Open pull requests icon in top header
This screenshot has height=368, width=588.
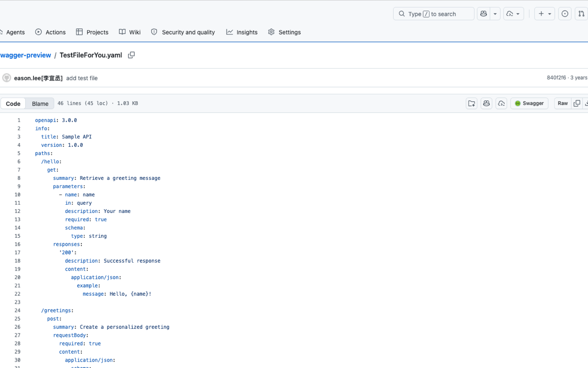tap(582, 14)
